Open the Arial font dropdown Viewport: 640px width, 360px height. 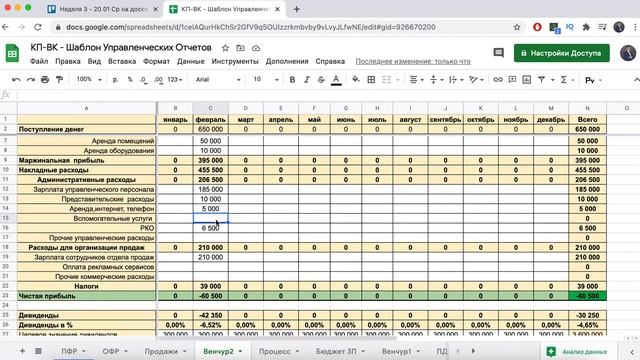pos(218,80)
